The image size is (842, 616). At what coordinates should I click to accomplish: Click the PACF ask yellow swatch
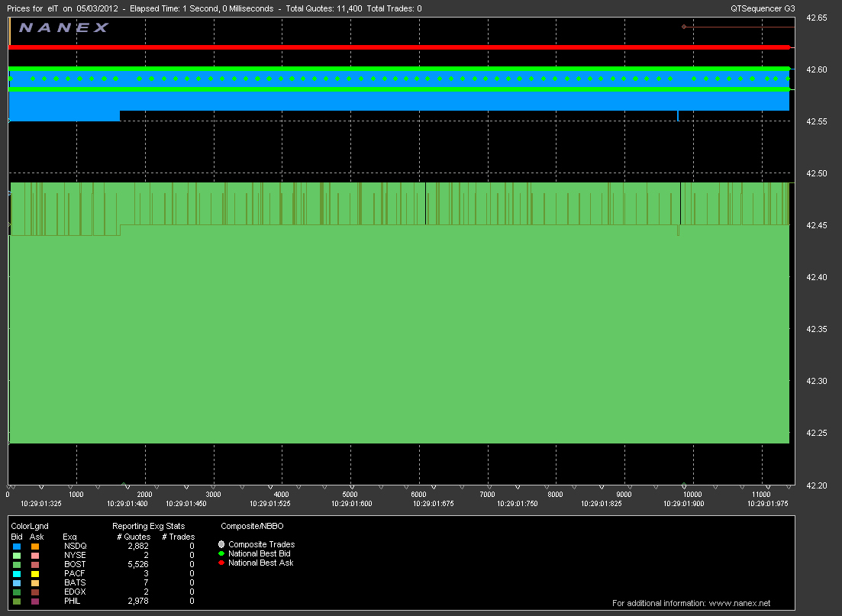(35, 574)
